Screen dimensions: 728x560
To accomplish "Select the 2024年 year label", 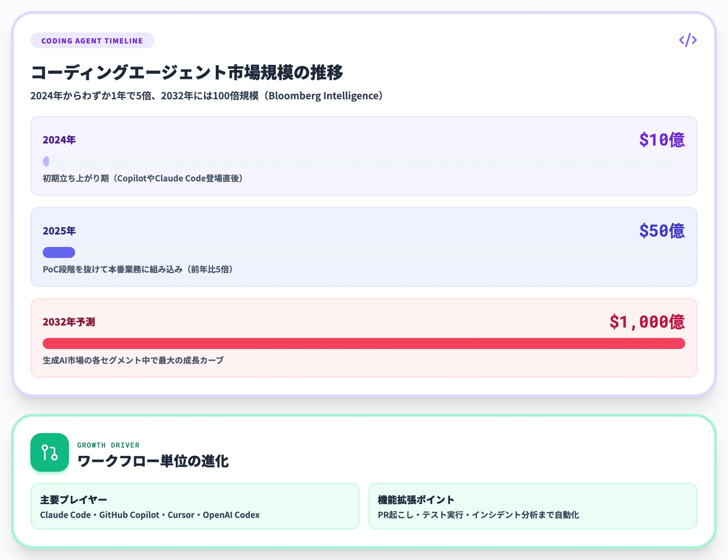I will point(59,140).
